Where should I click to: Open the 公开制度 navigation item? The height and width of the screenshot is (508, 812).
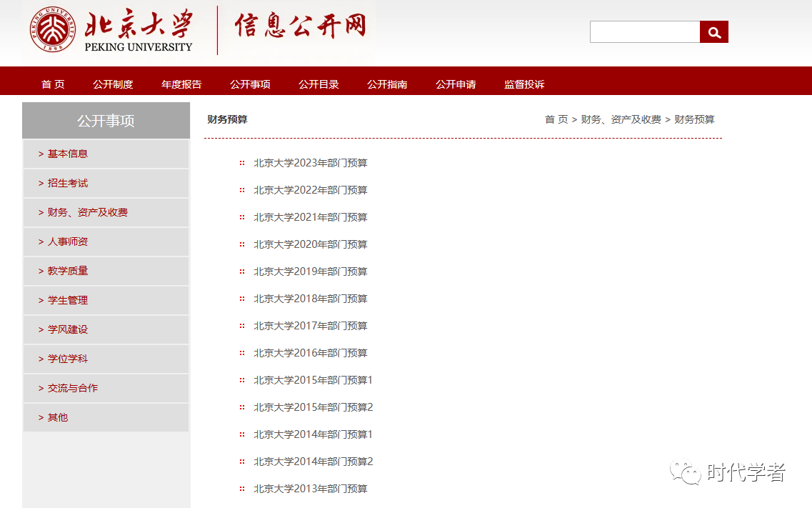click(x=113, y=84)
